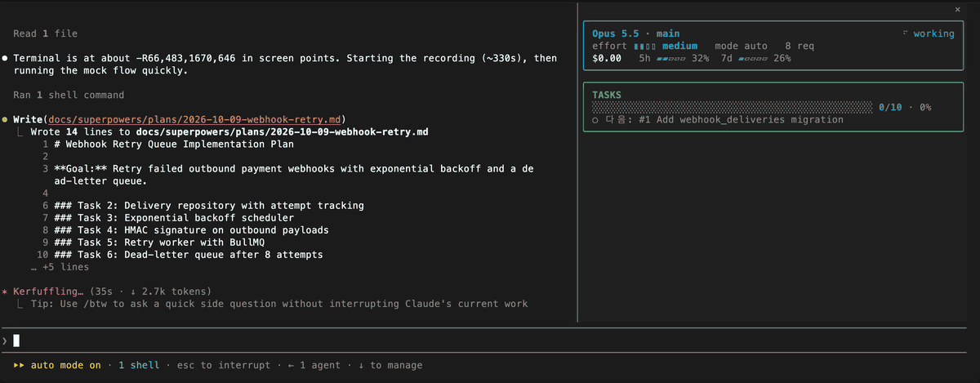Image resolution: width=980 pixels, height=383 pixels.
Task: Expand the 'Read 1 file' summary
Action: tap(46, 33)
